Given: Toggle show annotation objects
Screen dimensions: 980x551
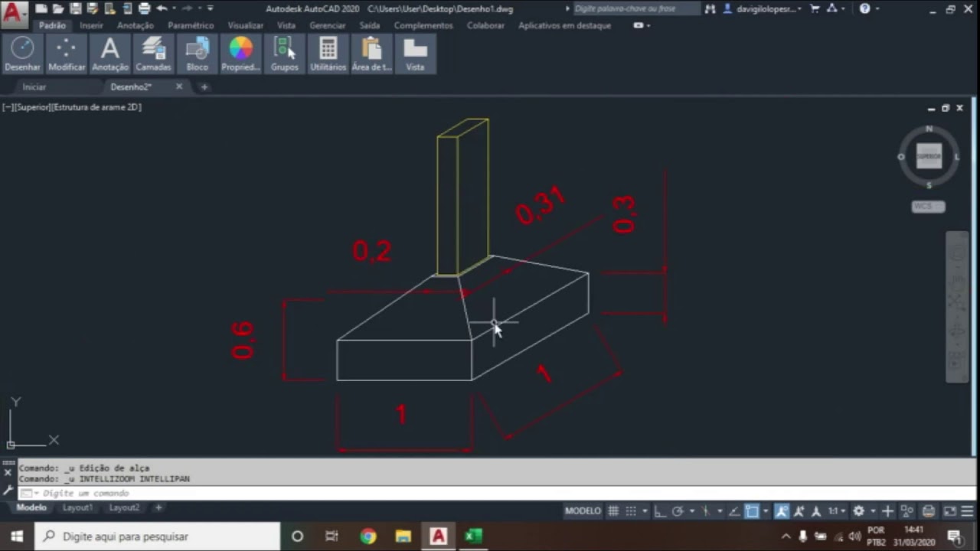Looking at the screenshot, I should tap(782, 511).
